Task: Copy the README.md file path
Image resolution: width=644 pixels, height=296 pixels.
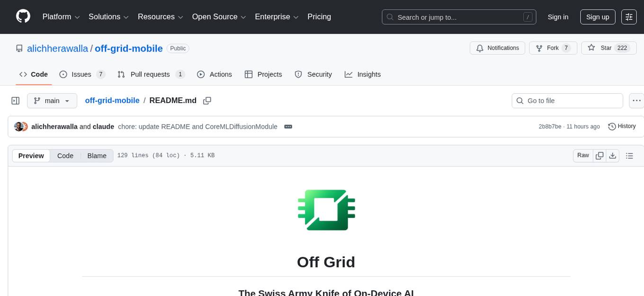Action: coord(207,101)
